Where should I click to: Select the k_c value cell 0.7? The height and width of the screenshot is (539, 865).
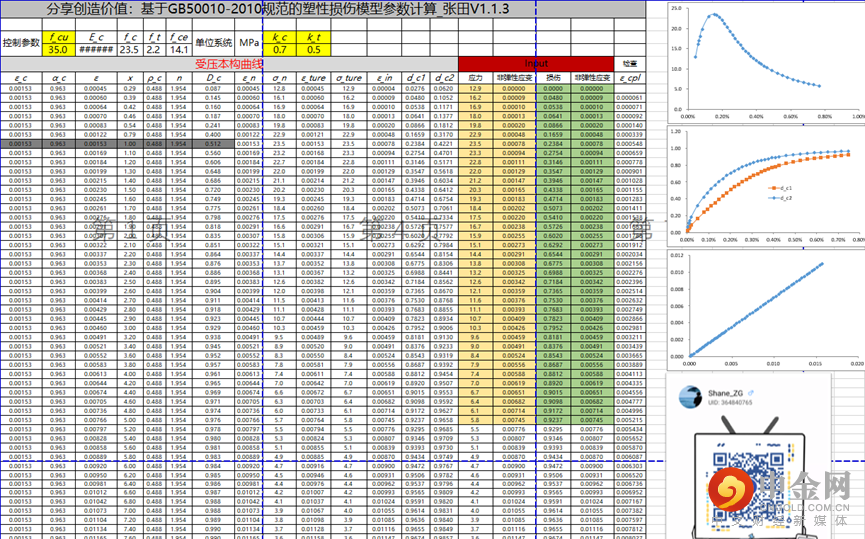pyautogui.click(x=280, y=49)
